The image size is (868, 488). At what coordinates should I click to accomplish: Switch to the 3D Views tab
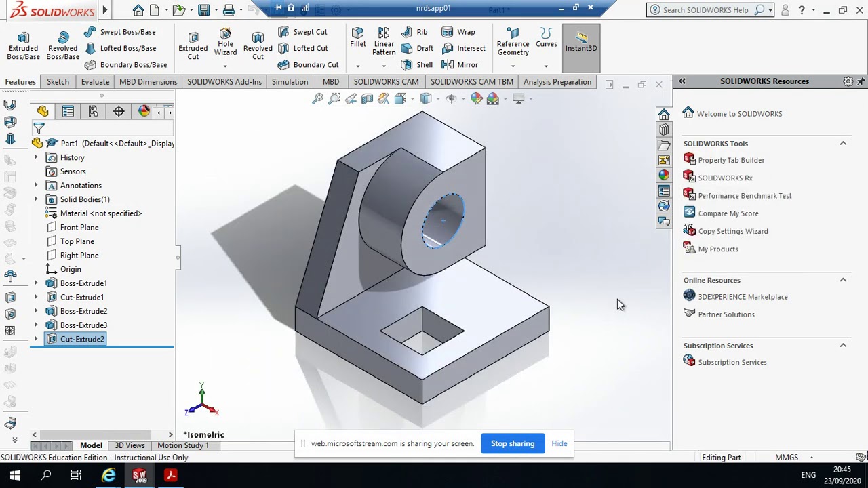[x=130, y=445]
